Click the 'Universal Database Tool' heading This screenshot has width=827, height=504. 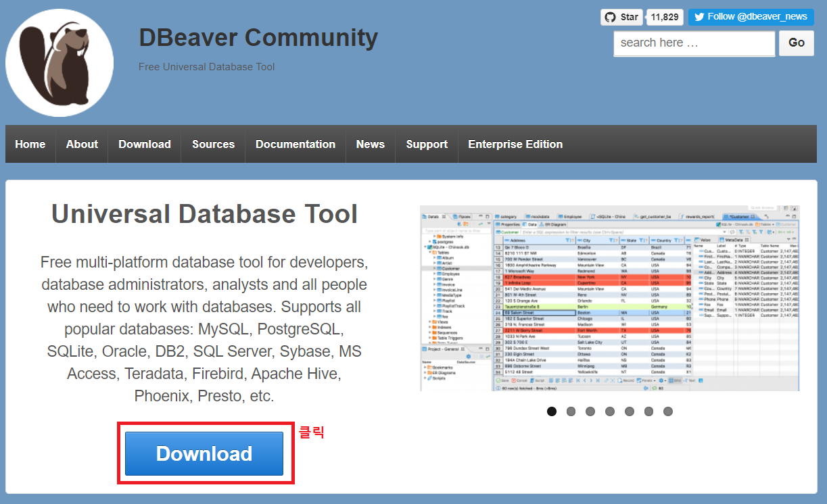(204, 214)
